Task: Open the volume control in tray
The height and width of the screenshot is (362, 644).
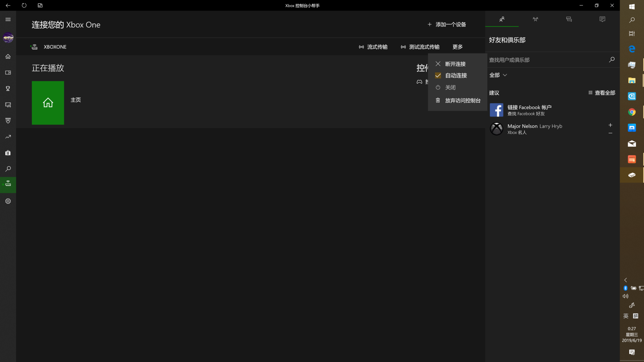Action: 626,296
